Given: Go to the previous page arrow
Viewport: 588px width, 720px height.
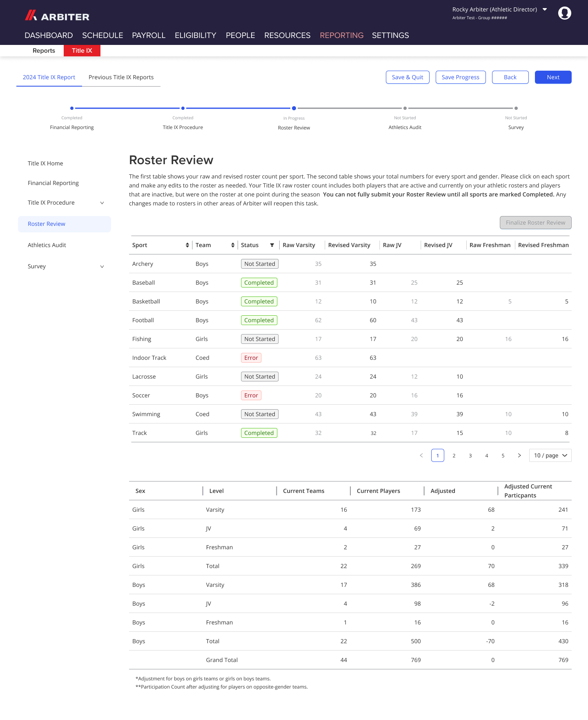Looking at the screenshot, I should [x=421, y=455].
